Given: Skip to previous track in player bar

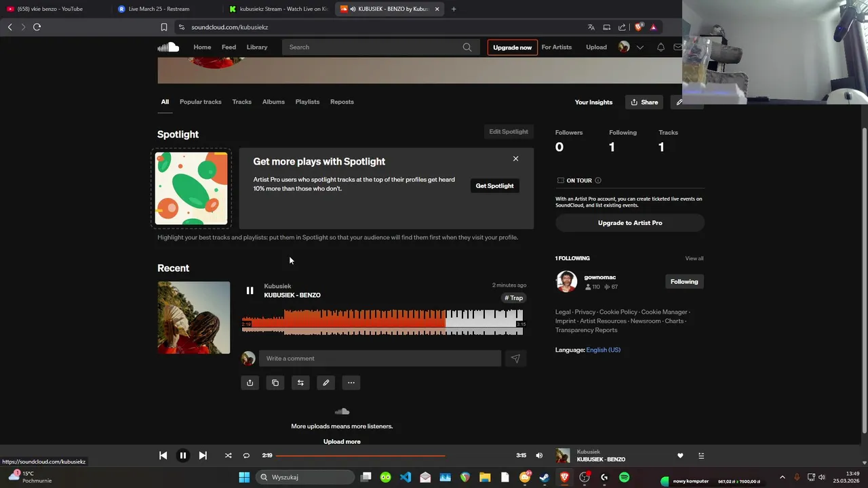Looking at the screenshot, I should (163, 455).
